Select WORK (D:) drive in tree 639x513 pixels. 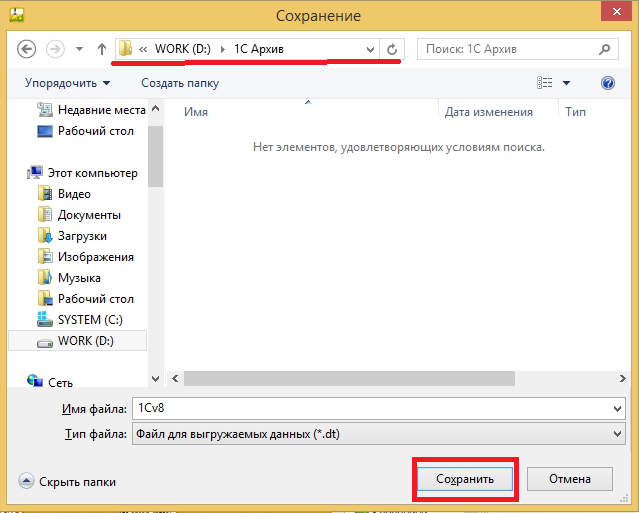coord(86,341)
